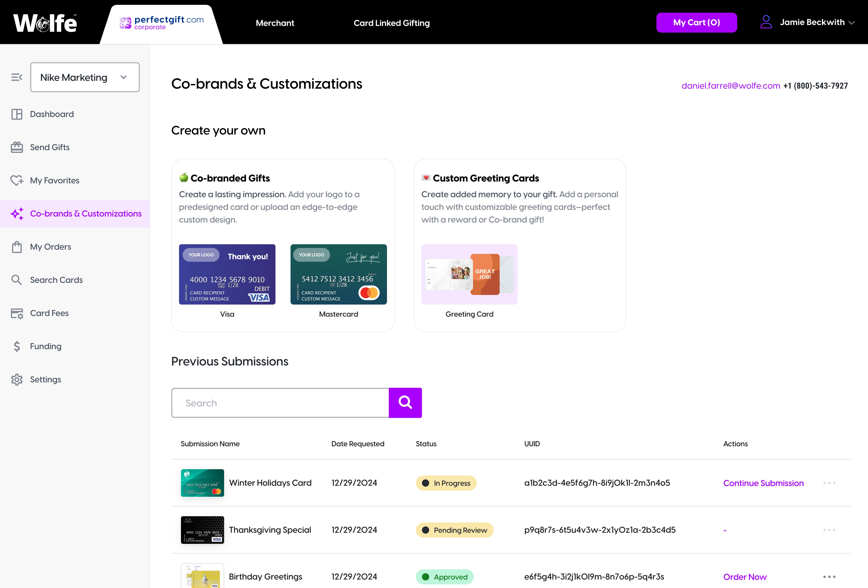Click the Settings gear icon
This screenshot has height=588, width=868.
17,379
